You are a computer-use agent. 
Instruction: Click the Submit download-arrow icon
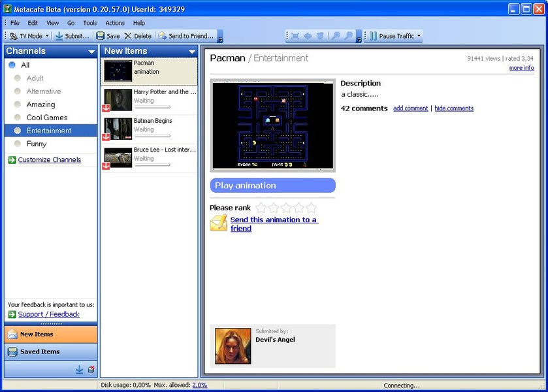click(59, 36)
